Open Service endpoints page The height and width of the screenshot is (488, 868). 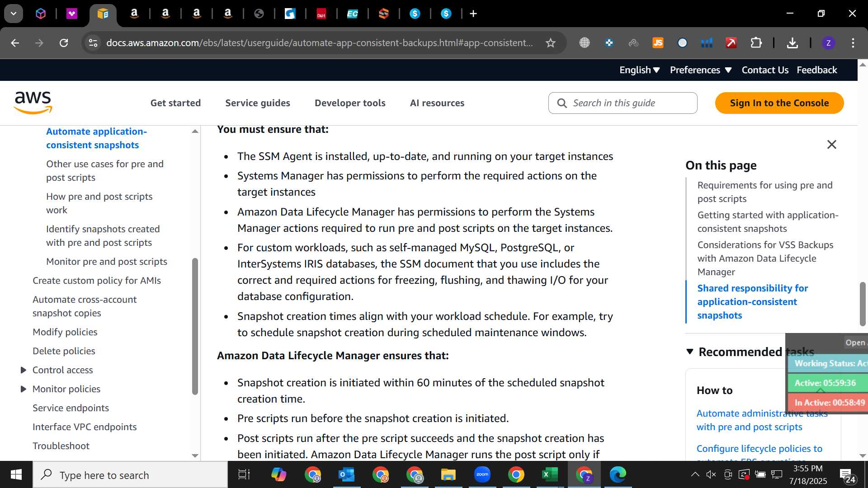71,408
